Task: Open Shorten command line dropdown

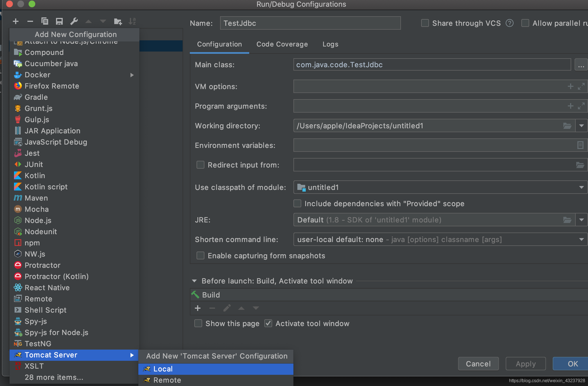Action: pyautogui.click(x=582, y=239)
